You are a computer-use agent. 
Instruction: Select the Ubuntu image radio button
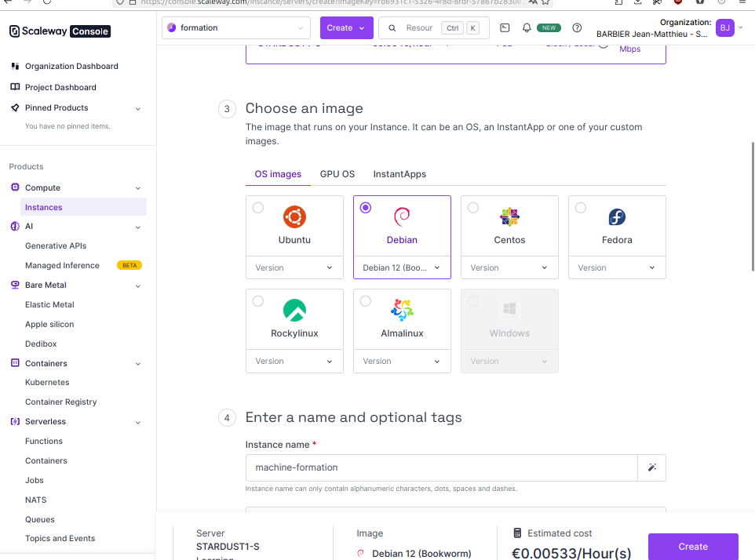pos(258,208)
